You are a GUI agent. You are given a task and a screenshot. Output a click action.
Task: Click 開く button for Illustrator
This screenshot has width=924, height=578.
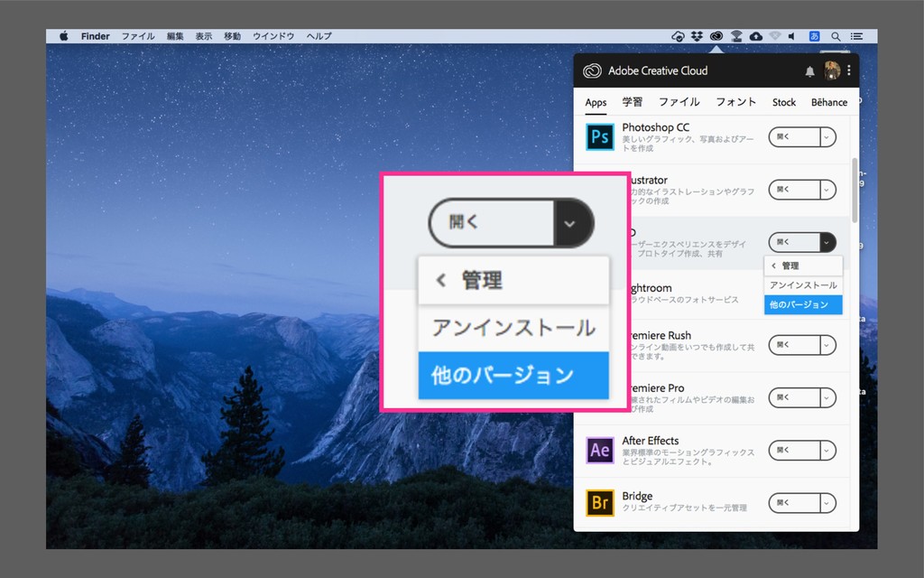click(794, 190)
